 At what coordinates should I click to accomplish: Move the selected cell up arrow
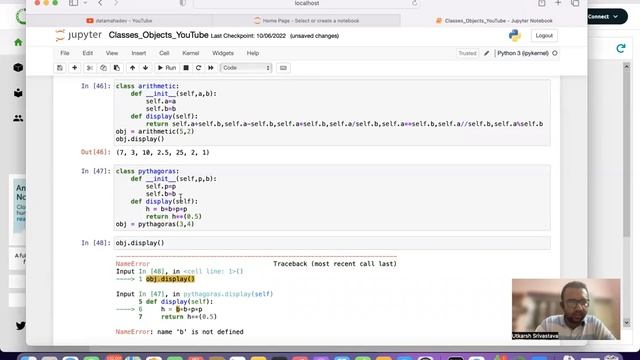click(132, 68)
